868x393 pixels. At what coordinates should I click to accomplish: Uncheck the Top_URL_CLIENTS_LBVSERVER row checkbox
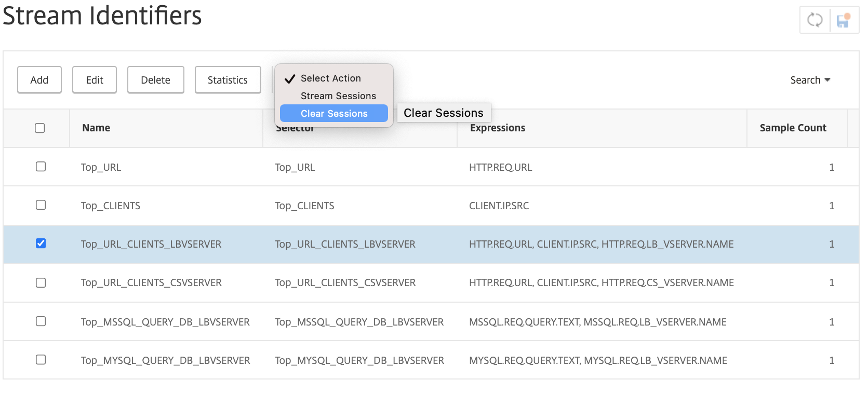tap(41, 243)
